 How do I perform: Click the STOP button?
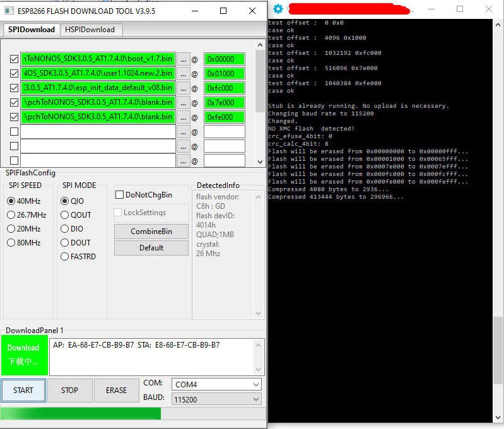(x=70, y=390)
